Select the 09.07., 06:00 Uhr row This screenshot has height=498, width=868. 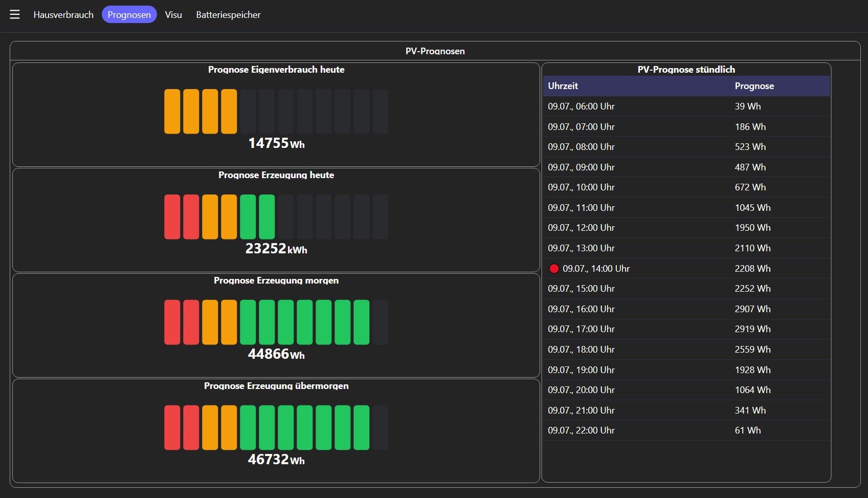(686, 106)
